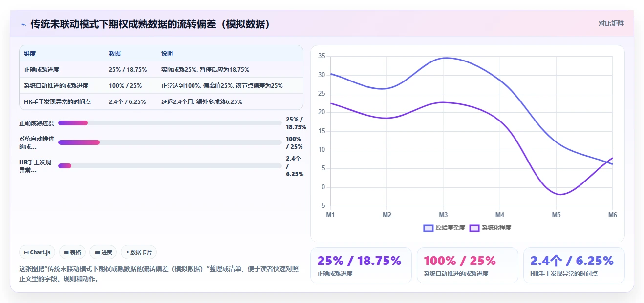This screenshot has height=303, width=644.
Task: Click the HR手工发现异常… progress bar
Action: pos(170,166)
